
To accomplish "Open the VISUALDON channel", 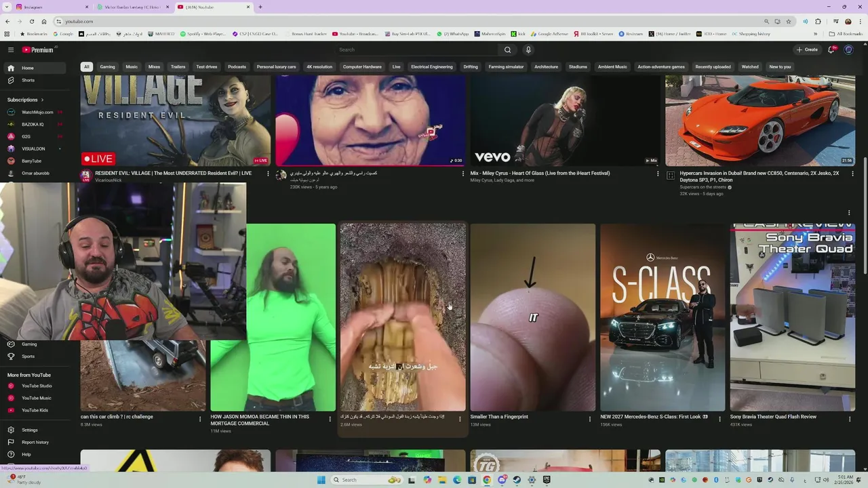I will (x=34, y=148).
